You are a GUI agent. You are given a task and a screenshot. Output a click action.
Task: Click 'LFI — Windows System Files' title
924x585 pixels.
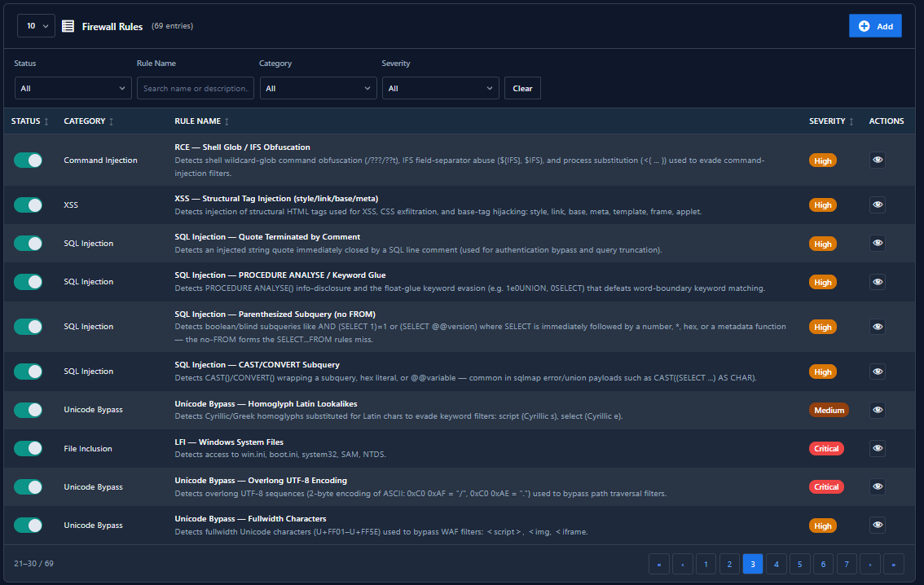pyautogui.click(x=229, y=442)
